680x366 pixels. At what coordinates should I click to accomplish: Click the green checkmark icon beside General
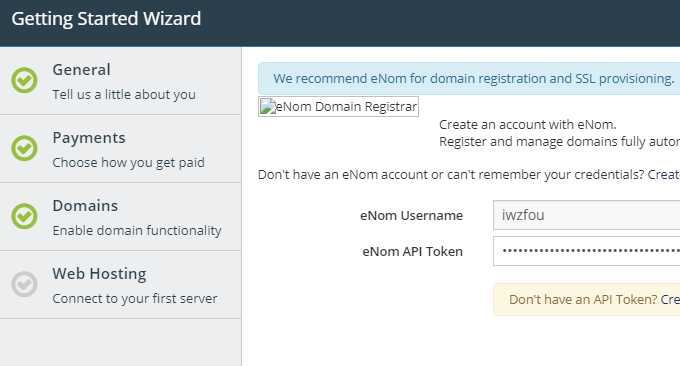tap(24, 80)
